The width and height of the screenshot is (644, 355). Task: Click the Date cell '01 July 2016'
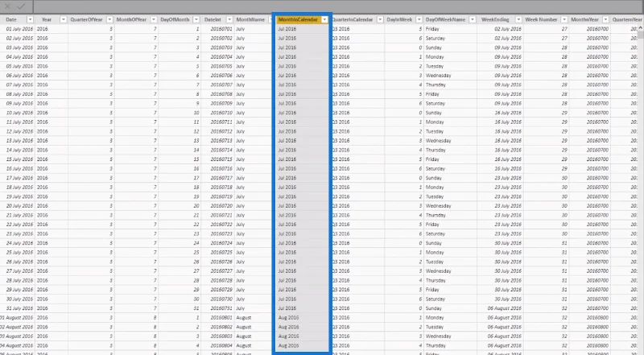(19, 29)
